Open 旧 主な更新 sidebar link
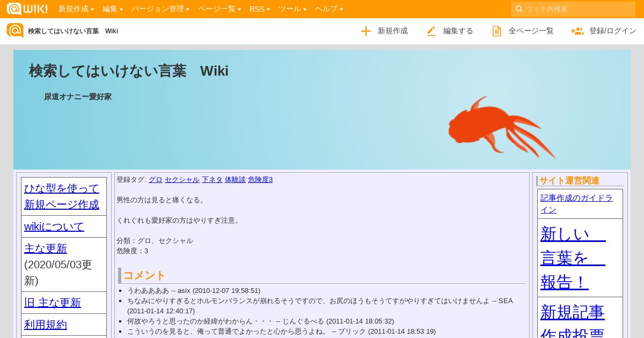 [53, 303]
